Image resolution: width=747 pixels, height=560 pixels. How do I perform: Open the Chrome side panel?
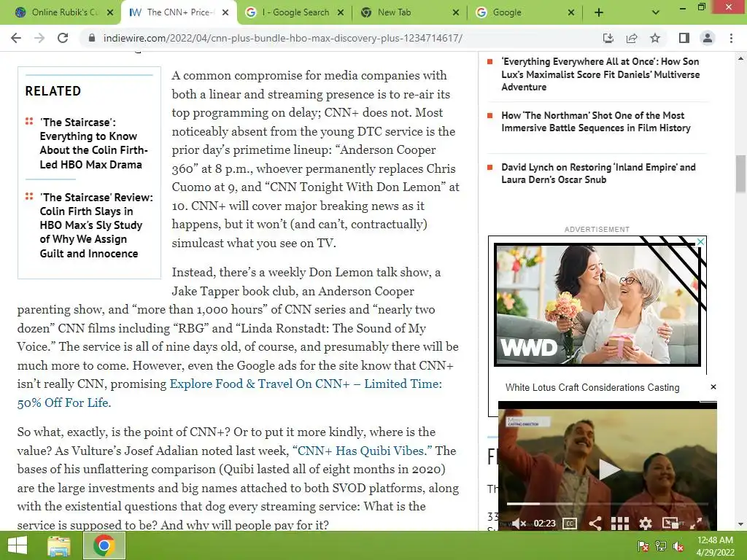coord(684,38)
